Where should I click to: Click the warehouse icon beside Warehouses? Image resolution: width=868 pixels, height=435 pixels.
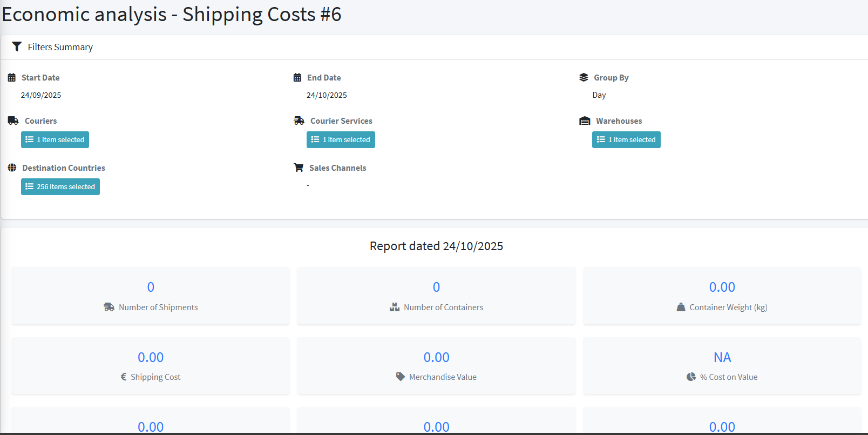coord(585,121)
